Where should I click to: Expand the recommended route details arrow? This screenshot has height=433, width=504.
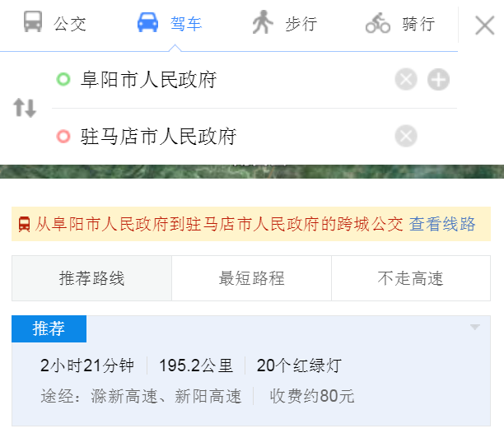tap(474, 328)
